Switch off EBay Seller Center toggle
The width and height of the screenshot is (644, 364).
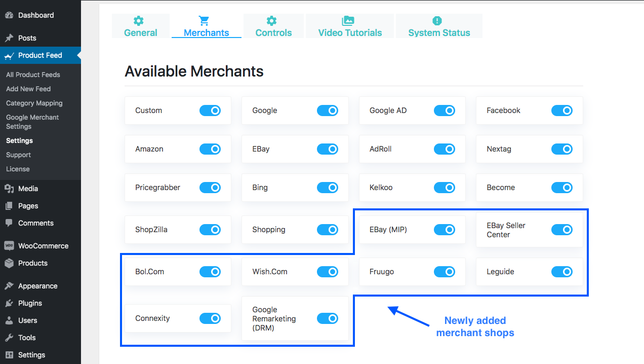click(x=562, y=230)
